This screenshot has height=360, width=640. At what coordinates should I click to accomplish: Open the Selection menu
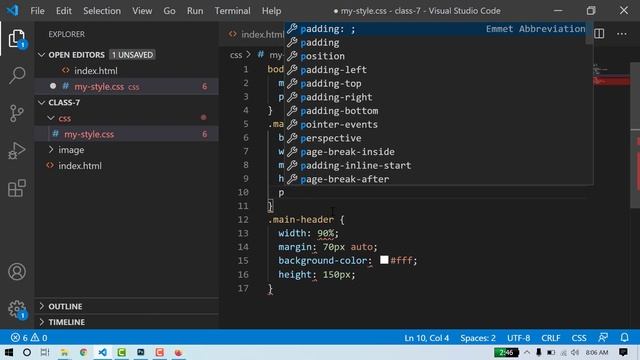pos(102,11)
